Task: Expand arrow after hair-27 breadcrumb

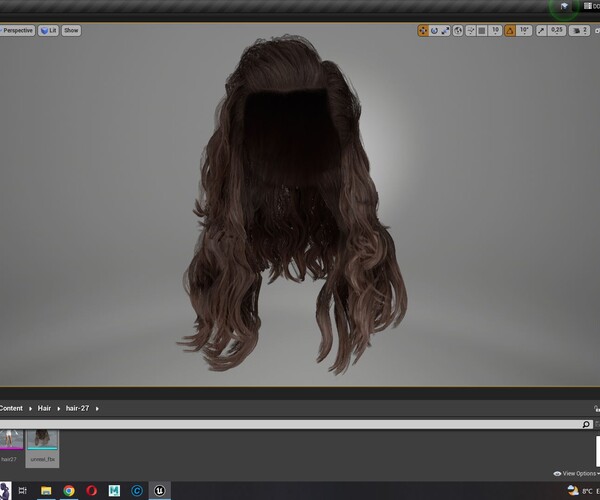Action: pos(97,409)
